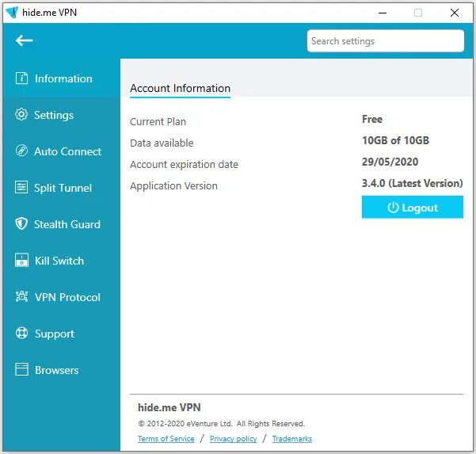Open the Privacy policy link
Screen dimensions: 476x454
[x=233, y=439]
